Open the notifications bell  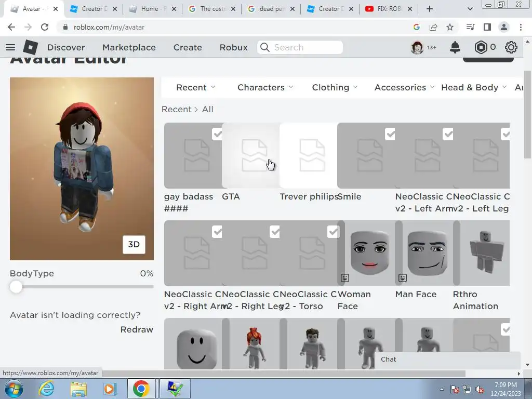[x=455, y=47]
